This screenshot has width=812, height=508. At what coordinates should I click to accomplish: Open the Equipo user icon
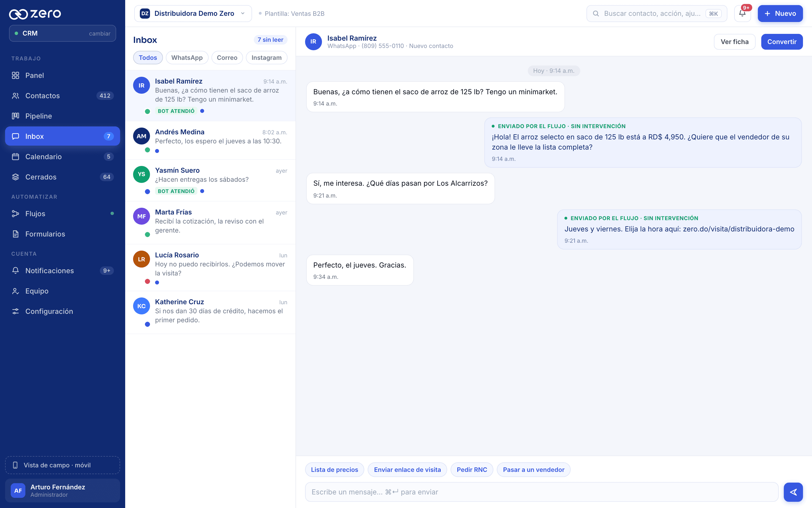click(x=16, y=291)
